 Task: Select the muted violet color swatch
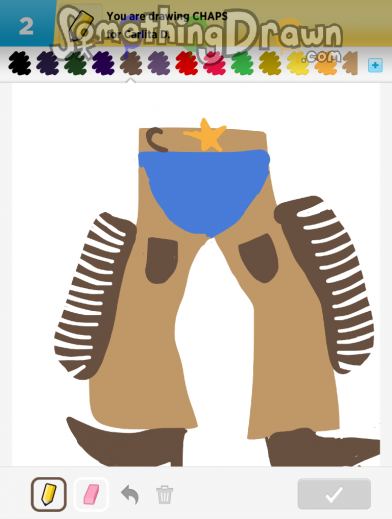[x=159, y=63]
